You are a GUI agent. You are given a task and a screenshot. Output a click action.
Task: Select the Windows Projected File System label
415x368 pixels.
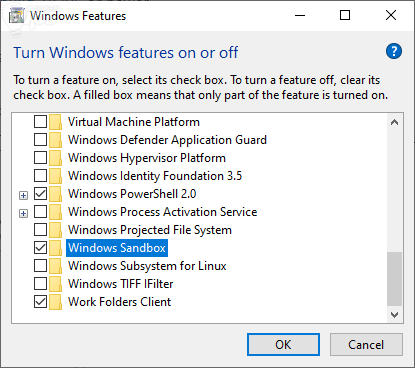(150, 230)
